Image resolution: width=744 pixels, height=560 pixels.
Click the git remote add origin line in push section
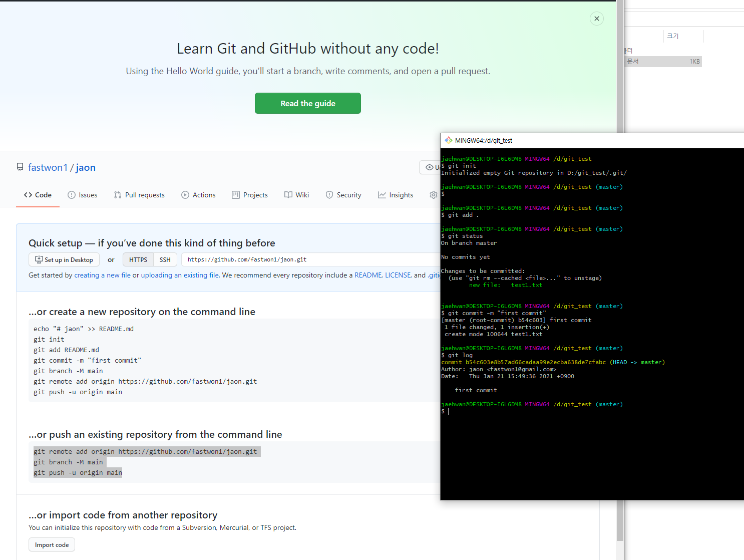coord(145,451)
